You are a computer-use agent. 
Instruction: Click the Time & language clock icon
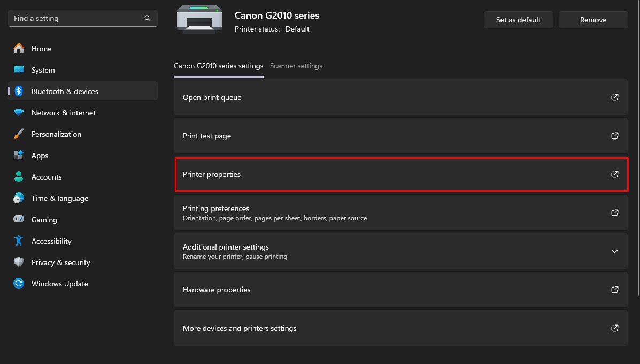point(18,198)
